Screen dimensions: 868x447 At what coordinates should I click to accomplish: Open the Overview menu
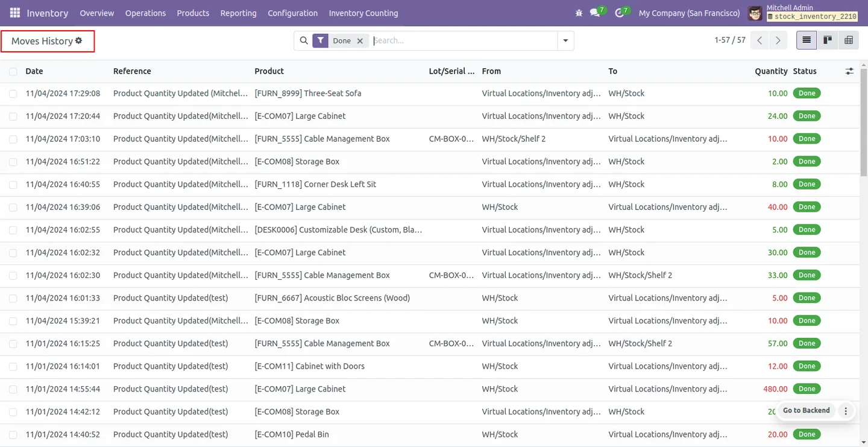click(x=97, y=13)
